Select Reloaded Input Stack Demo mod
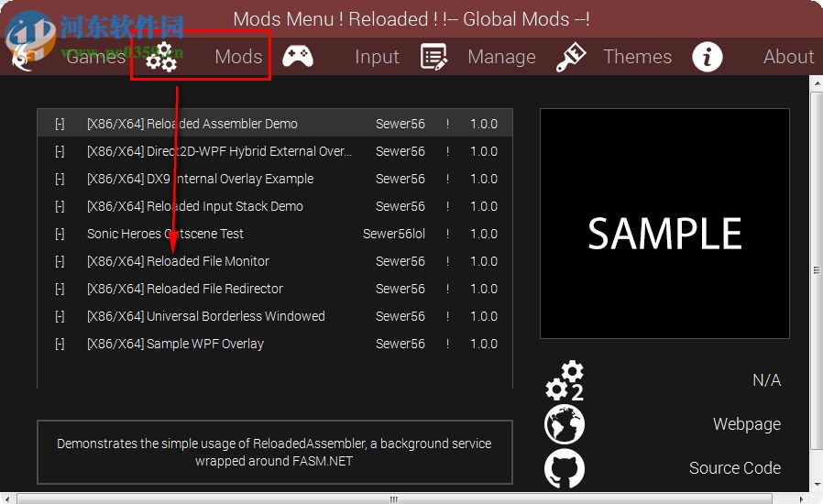This screenshot has height=504, width=823. coord(275,206)
